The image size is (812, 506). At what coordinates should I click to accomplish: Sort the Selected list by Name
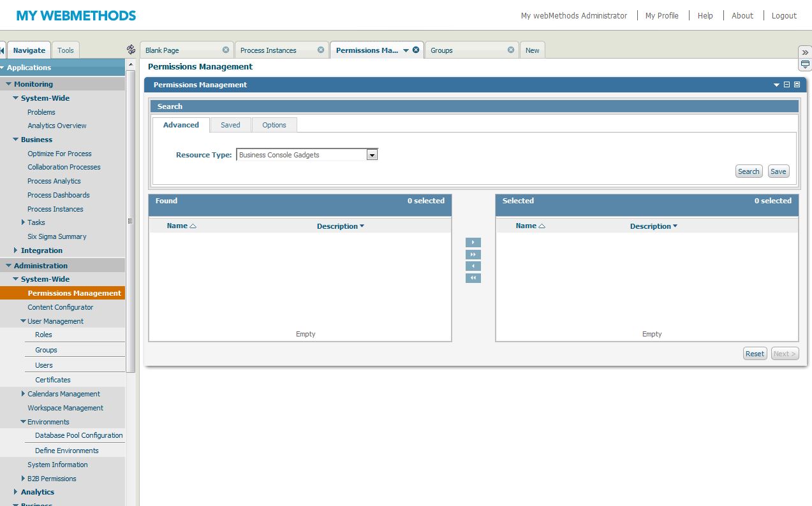[x=530, y=226]
